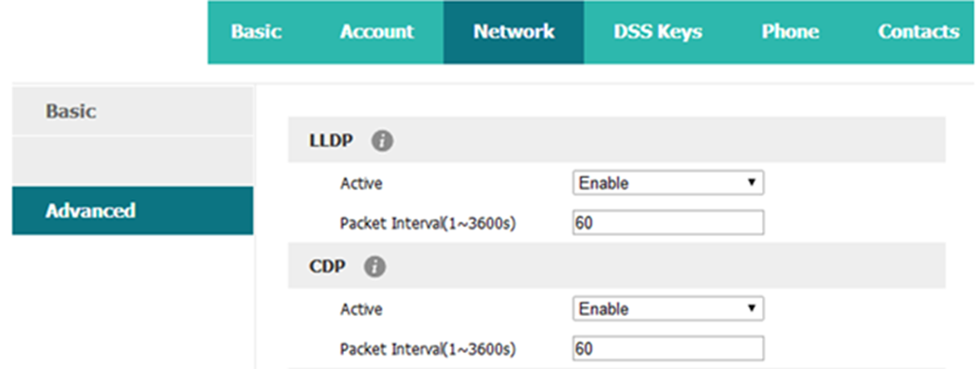This screenshot has width=980, height=369.
Task: Click the LLDP Packet Interval label
Action: 428,223
